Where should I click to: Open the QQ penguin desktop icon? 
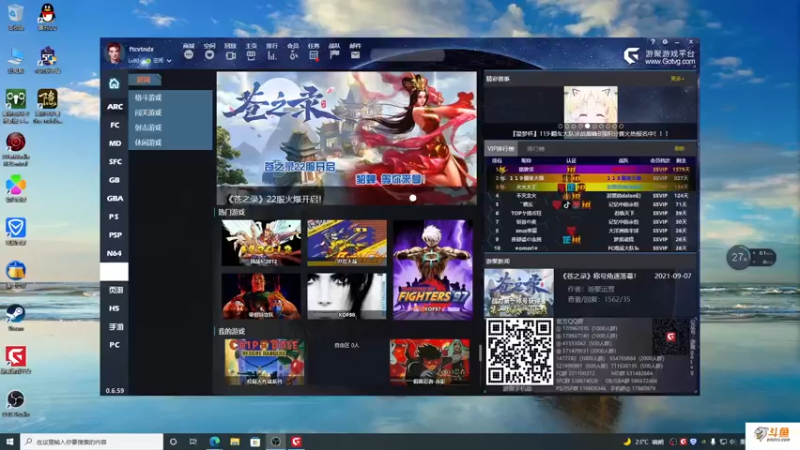click(x=47, y=17)
